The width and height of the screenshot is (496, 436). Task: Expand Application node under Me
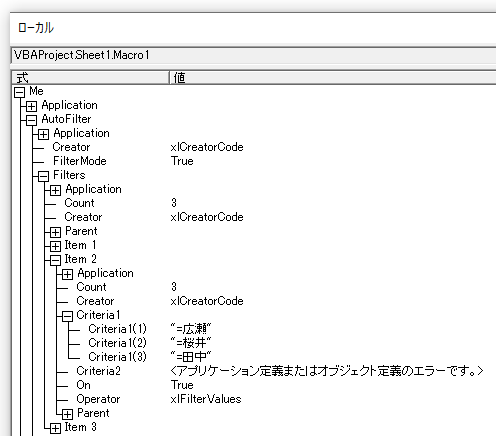click(x=31, y=106)
